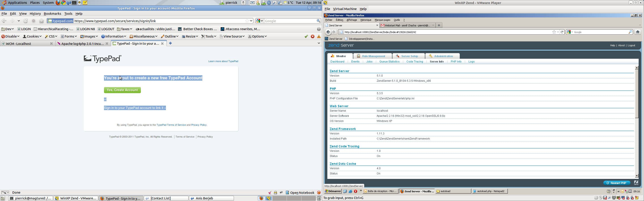Click the home icon in Zend Server browser
The width and height of the screenshot is (644, 201).
[x=638, y=32]
